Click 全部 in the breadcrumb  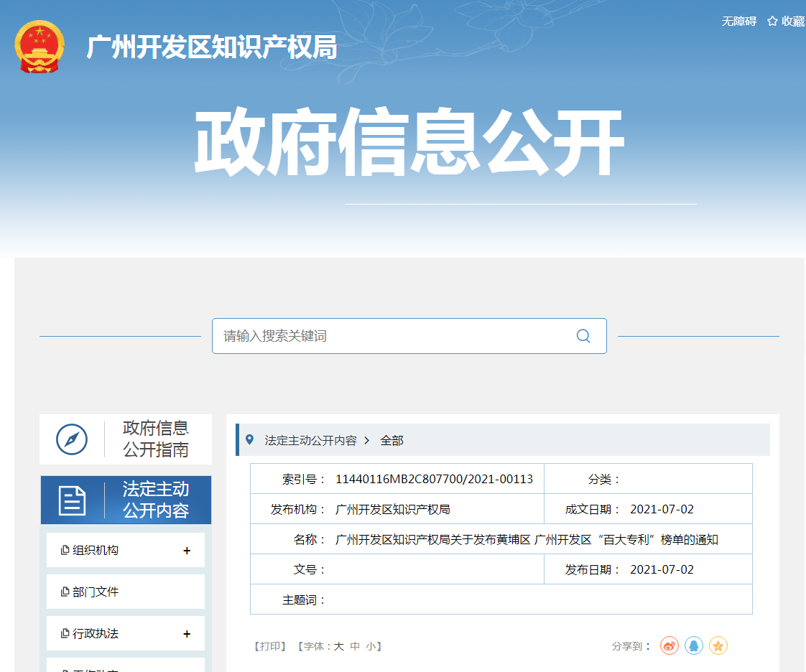tap(392, 440)
